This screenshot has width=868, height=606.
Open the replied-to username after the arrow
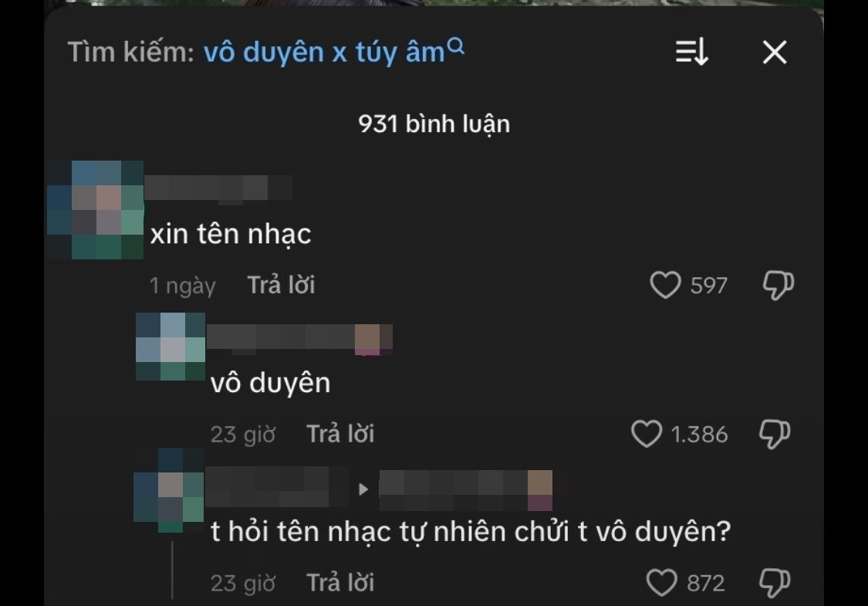pyautogui.click(x=465, y=489)
